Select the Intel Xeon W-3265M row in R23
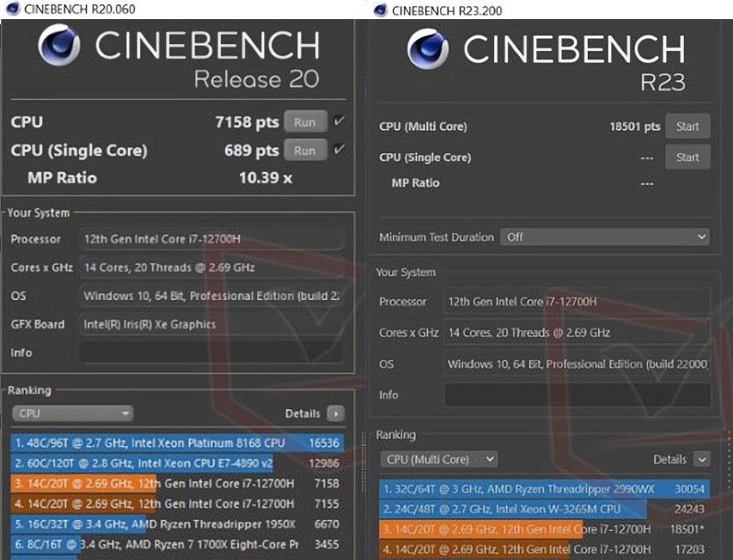 [545, 509]
